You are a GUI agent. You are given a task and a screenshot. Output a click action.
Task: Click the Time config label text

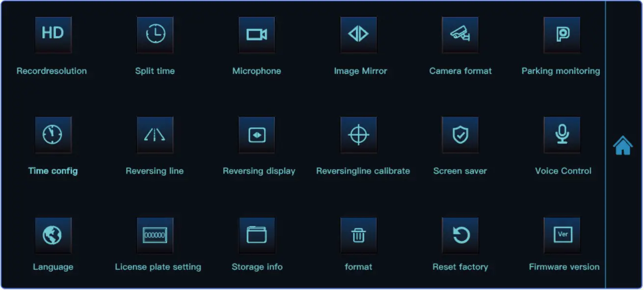pyautogui.click(x=53, y=171)
